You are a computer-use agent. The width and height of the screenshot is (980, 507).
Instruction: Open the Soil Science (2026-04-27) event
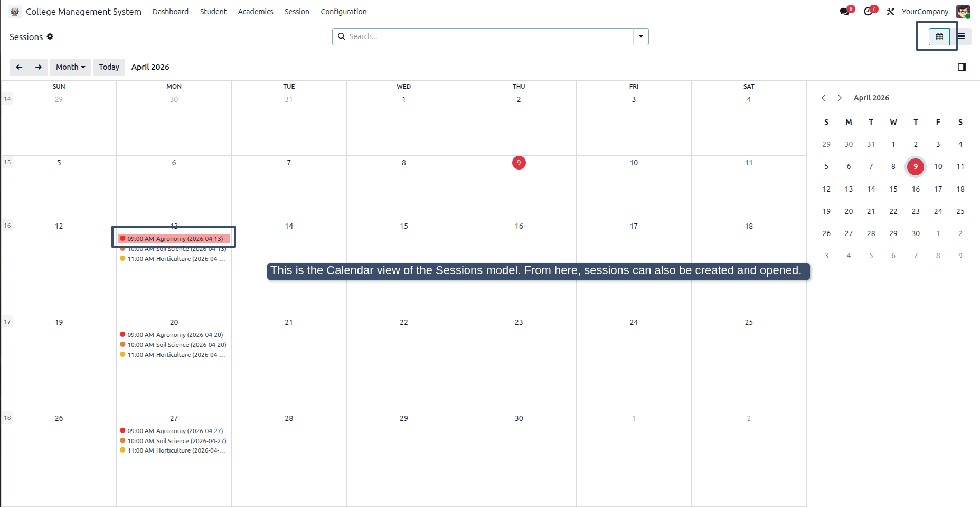(x=174, y=441)
